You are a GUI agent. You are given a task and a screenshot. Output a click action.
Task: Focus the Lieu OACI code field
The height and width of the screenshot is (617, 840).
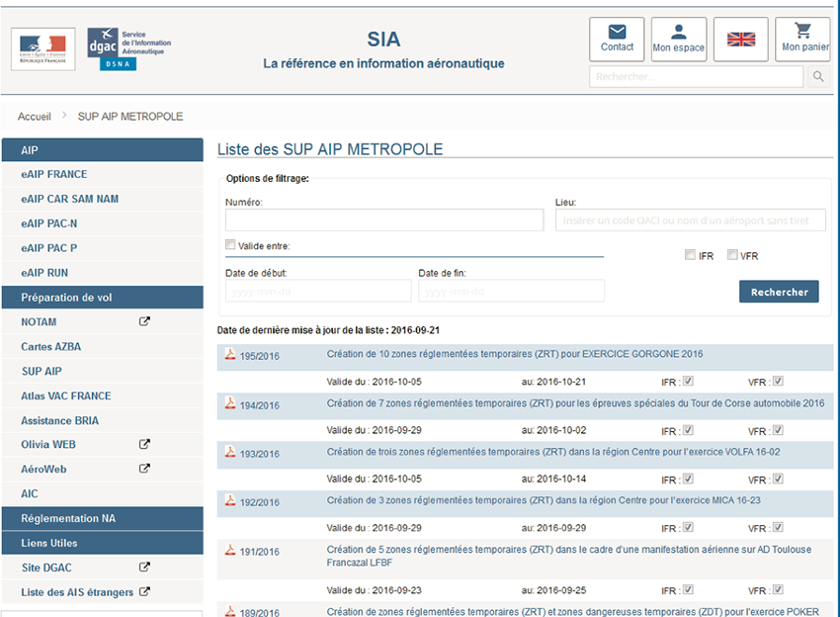[690, 220]
